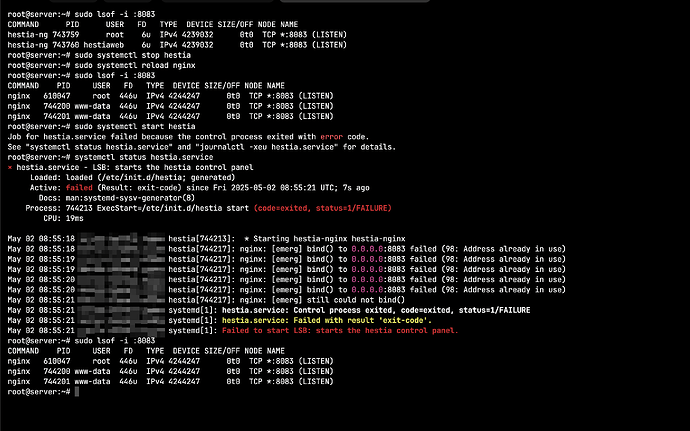Click the 'sudo systemctl start hestia' command

point(135,127)
